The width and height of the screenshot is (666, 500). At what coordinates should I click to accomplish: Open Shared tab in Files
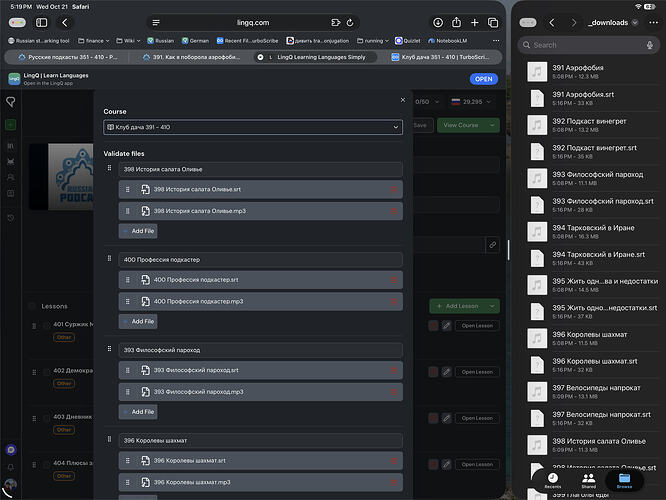pos(588,480)
